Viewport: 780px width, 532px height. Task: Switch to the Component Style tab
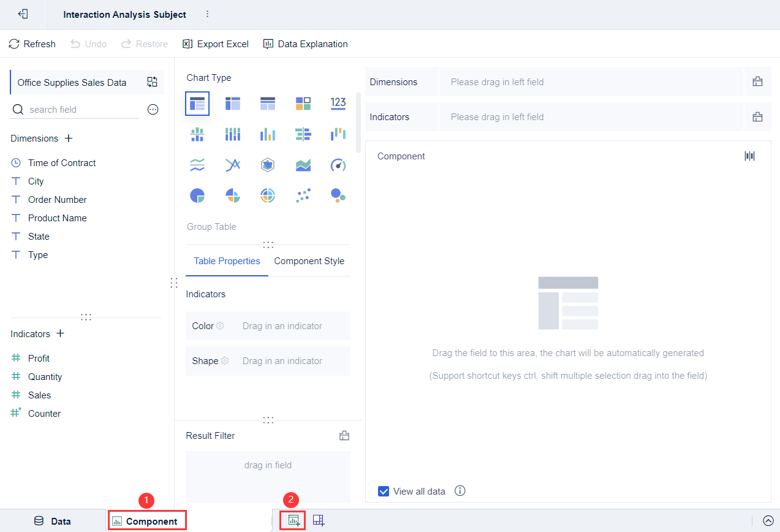[309, 260]
